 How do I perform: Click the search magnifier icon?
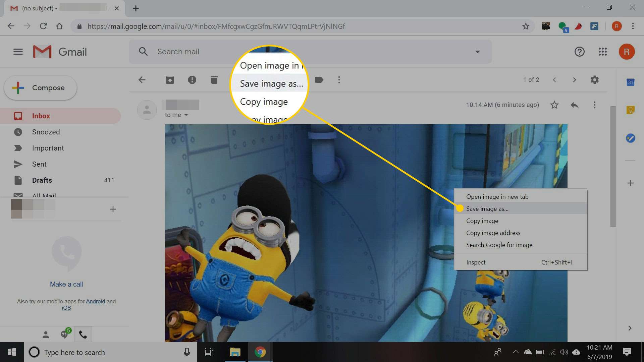tap(143, 52)
